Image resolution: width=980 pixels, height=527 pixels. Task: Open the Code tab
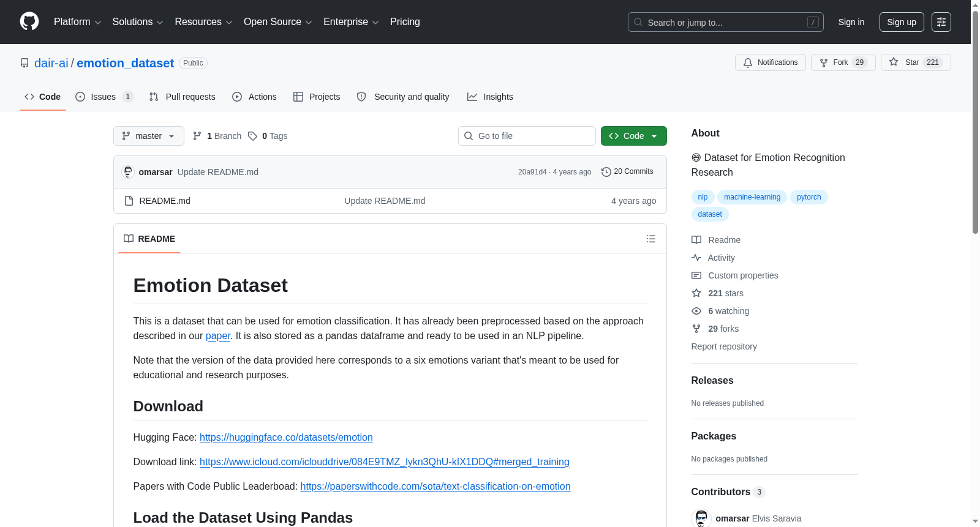click(43, 97)
